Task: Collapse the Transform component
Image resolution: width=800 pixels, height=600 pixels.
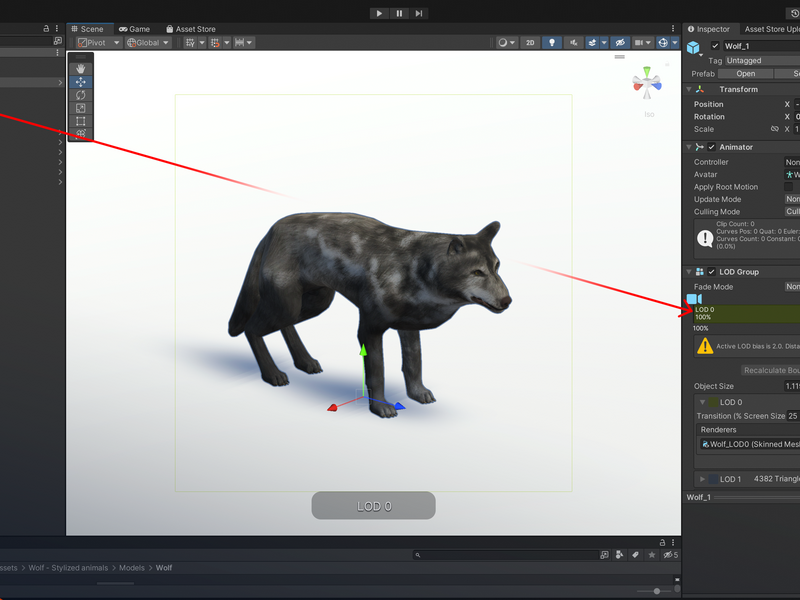Action: tap(689, 89)
